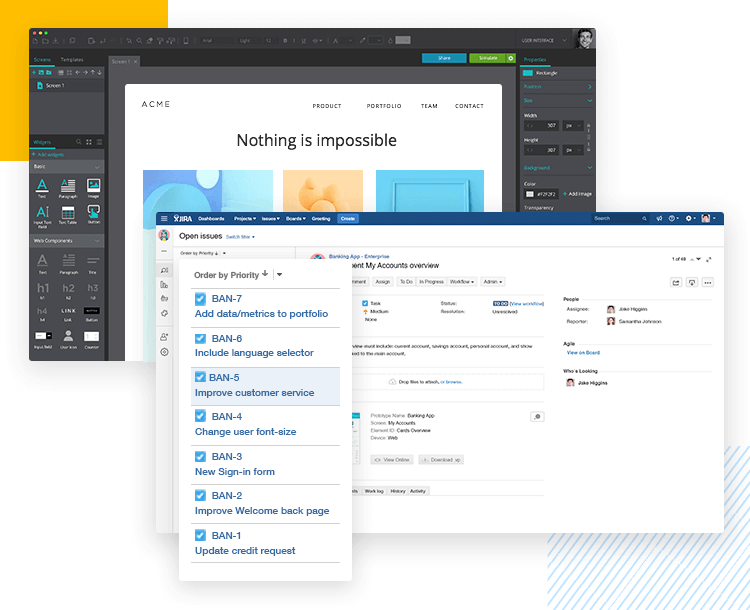Collapse the Size properties section
750x610 pixels.
click(x=589, y=100)
